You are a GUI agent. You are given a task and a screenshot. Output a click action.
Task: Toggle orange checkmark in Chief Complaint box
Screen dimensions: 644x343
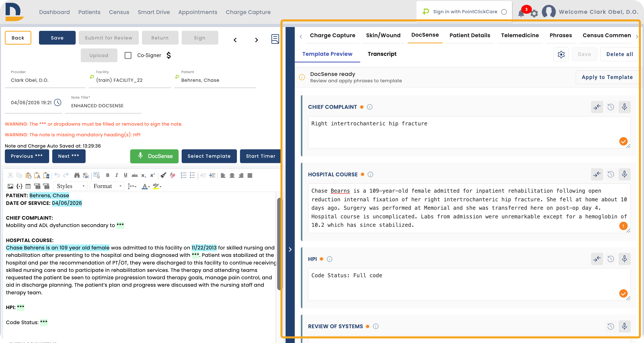(x=623, y=141)
